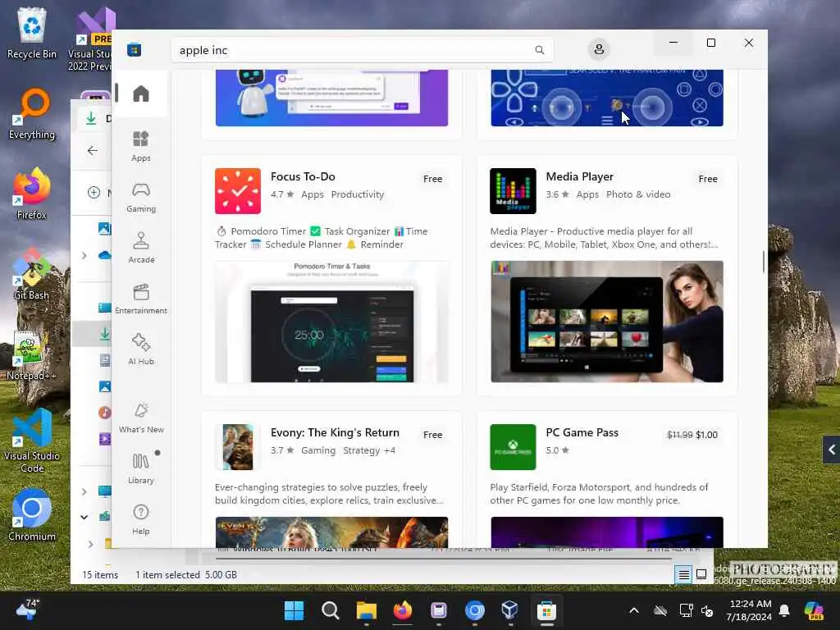Screen dimensions: 840x630
Task: Open the Arcade section
Action: point(141,248)
